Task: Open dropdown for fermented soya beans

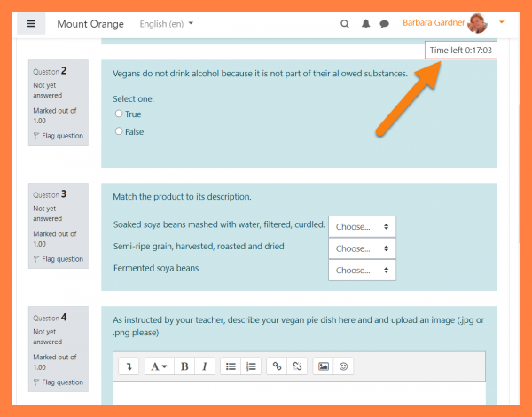Action: 362,270
